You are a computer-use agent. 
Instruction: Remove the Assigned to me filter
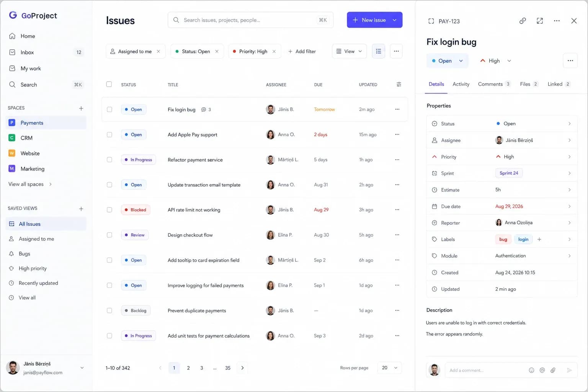(x=158, y=51)
